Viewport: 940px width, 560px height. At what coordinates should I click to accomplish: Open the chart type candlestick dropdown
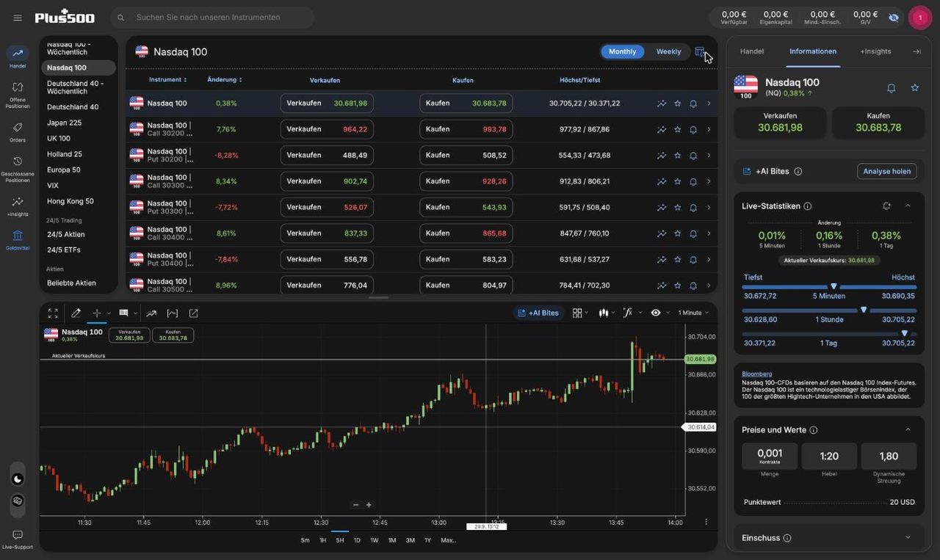tap(607, 313)
